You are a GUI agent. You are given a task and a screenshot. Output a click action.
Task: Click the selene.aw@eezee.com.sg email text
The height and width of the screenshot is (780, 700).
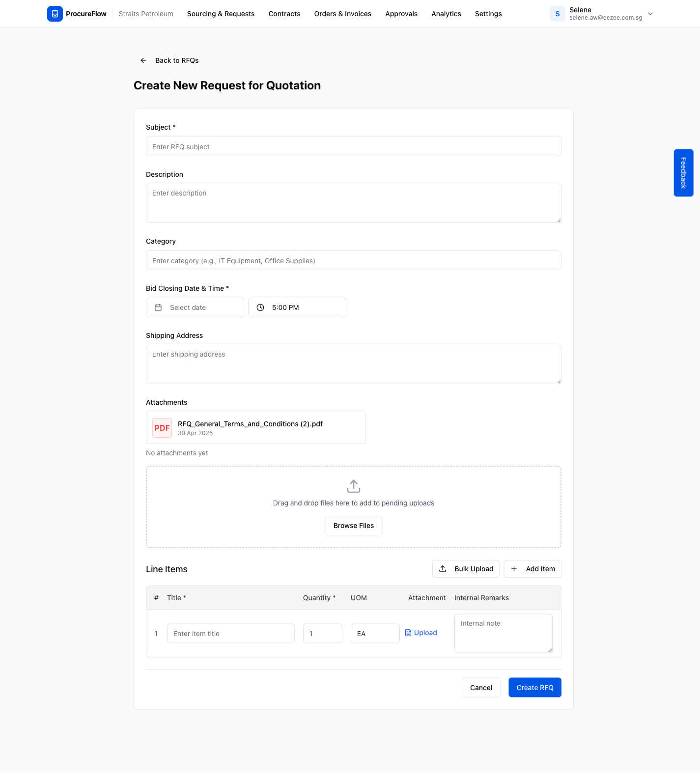pos(606,18)
